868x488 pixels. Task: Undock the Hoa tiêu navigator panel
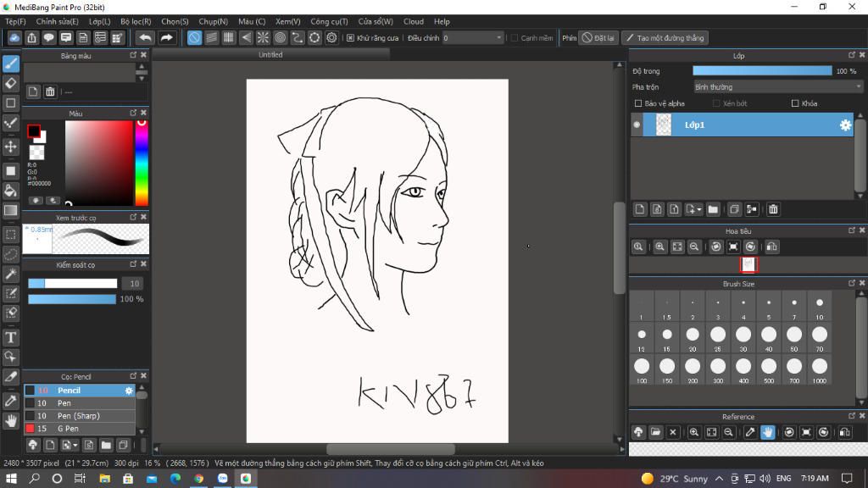pyautogui.click(x=851, y=230)
